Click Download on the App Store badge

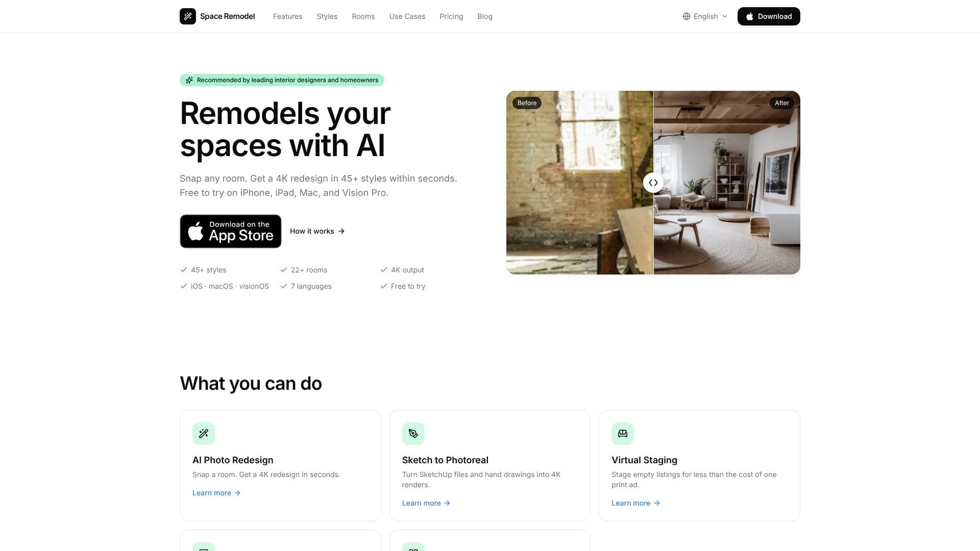[231, 231]
